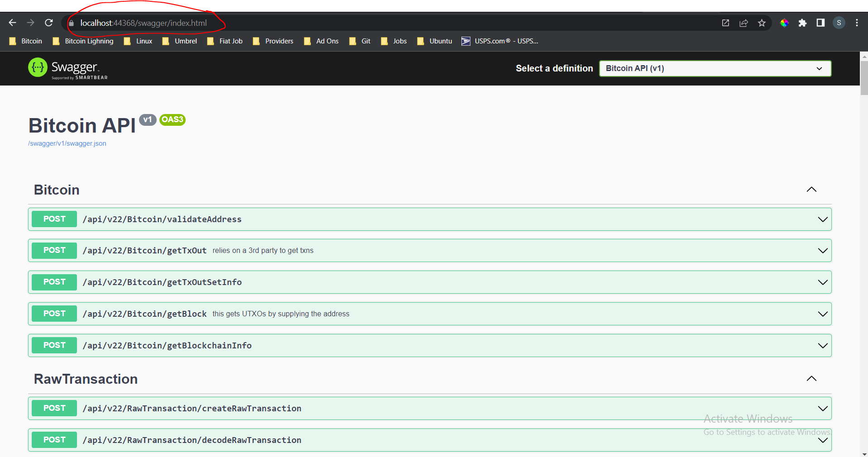Open the swagger.json specification link
The image size is (868, 457).
(67, 143)
